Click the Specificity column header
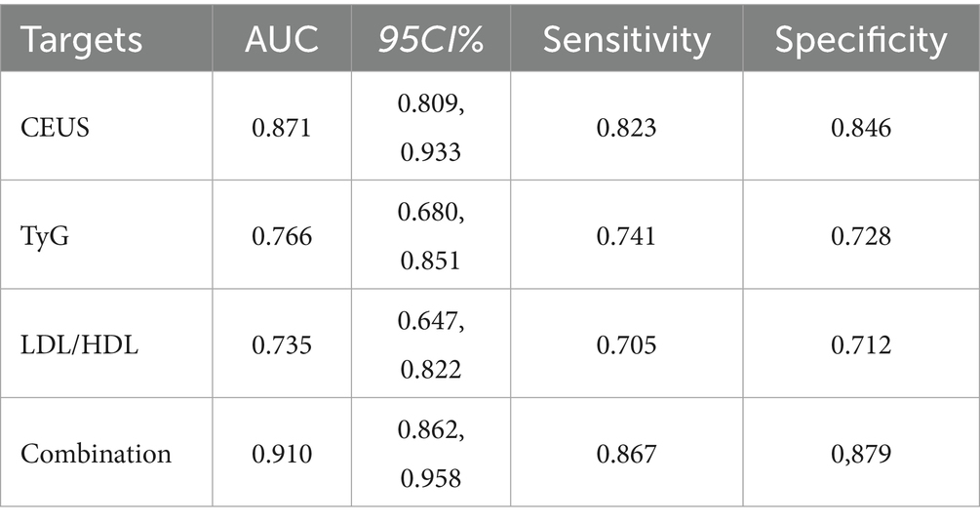The height and width of the screenshot is (524, 980). tap(860, 40)
